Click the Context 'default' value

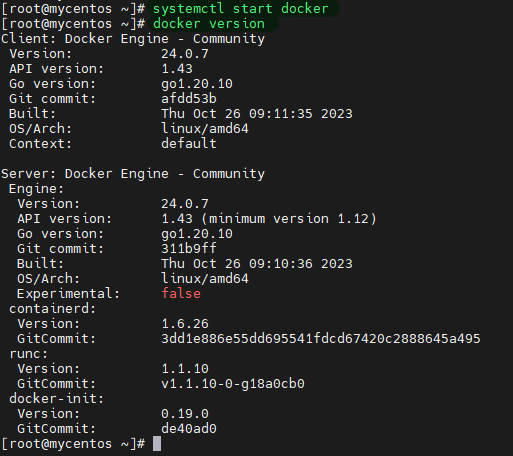189,144
